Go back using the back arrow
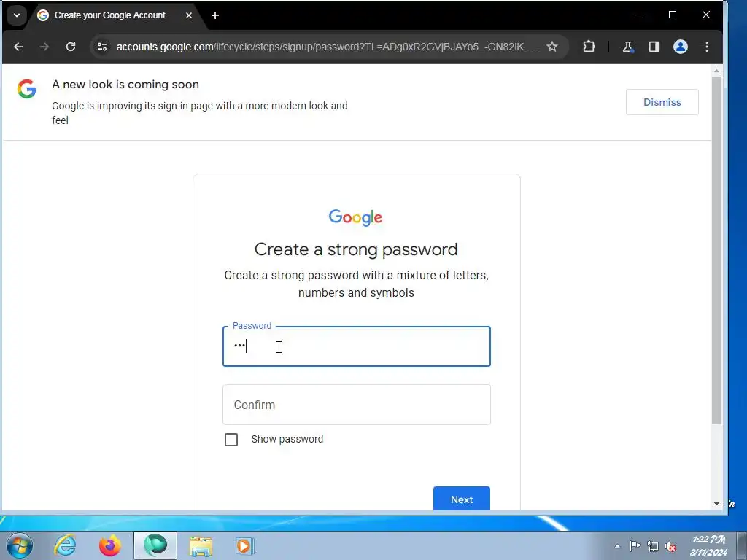747x560 pixels. (x=18, y=47)
